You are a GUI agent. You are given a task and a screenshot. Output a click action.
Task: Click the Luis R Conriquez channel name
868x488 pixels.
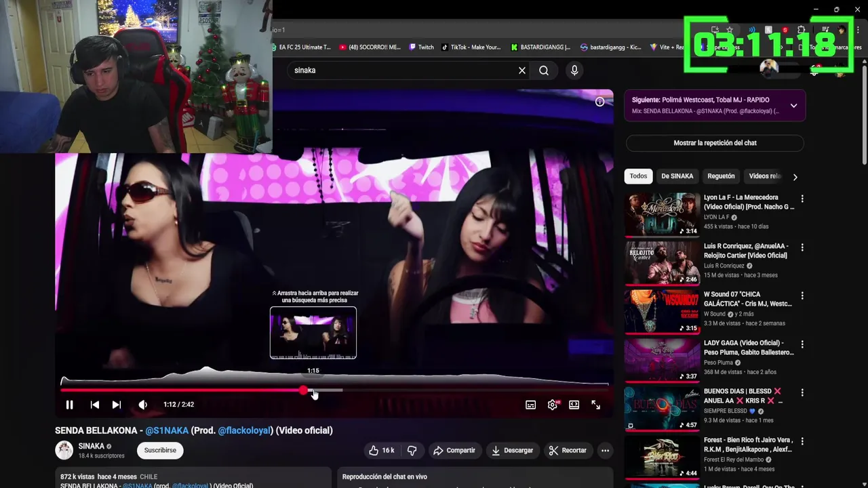(724, 266)
